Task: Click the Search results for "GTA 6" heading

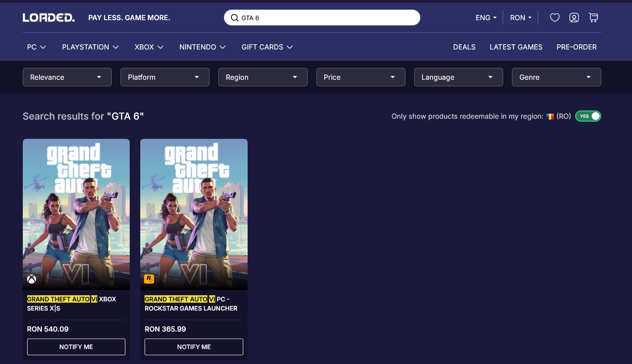Action: (x=83, y=116)
